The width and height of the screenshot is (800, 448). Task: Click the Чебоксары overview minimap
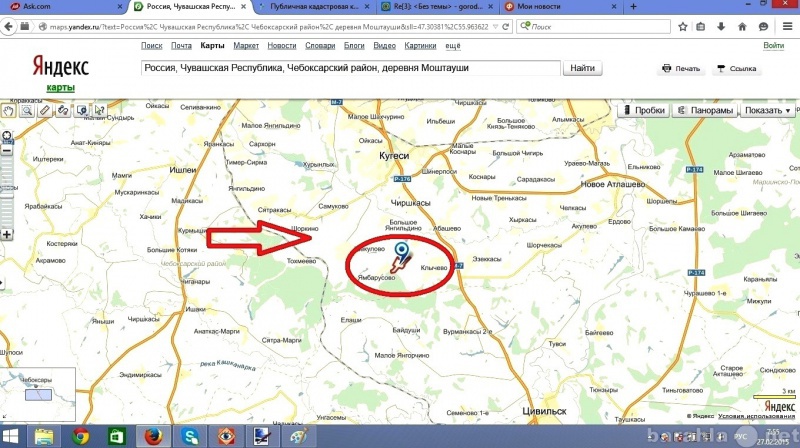click(38, 394)
